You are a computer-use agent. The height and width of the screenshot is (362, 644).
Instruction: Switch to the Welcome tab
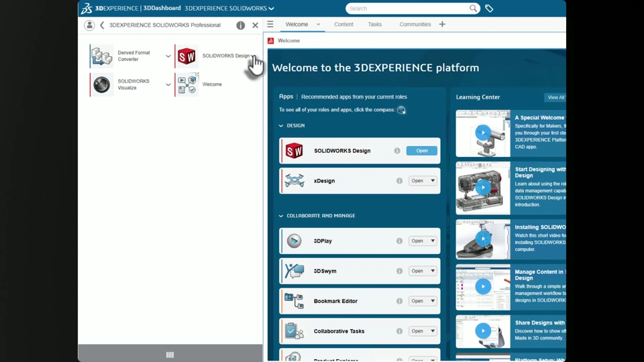click(297, 24)
